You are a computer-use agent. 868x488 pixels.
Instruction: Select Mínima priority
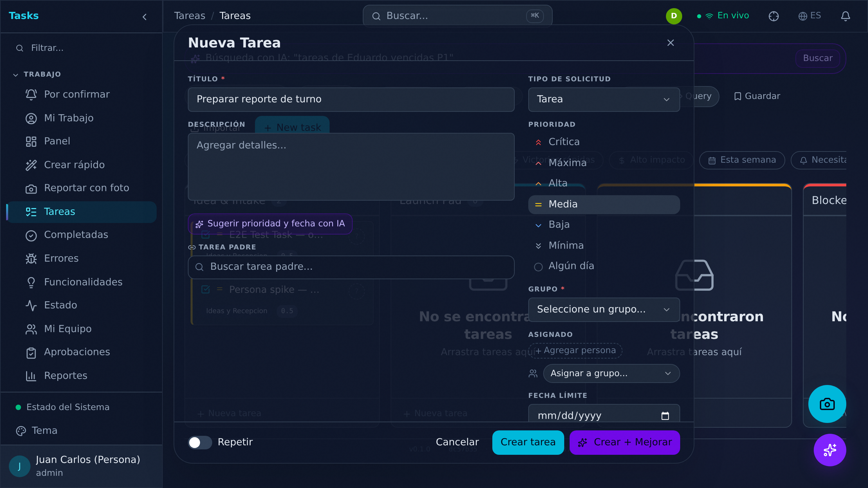click(604, 245)
